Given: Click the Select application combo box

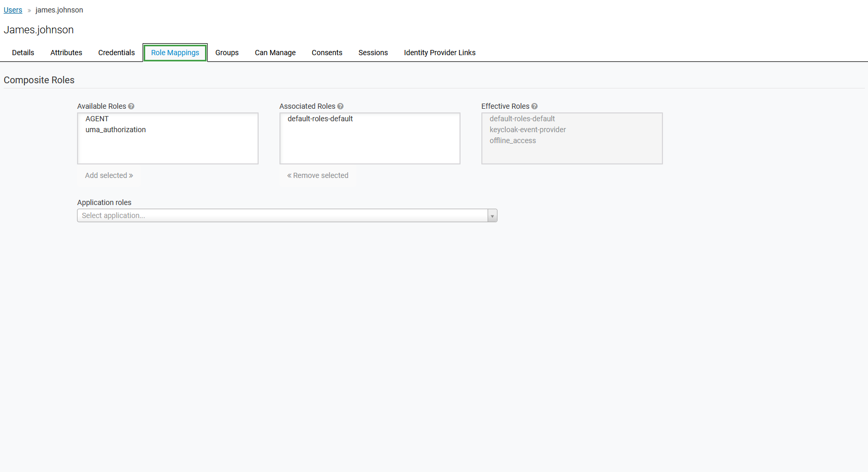Looking at the screenshot, I should click(282, 216).
